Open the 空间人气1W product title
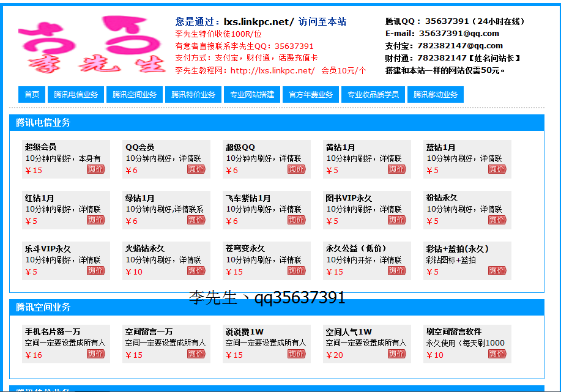 coord(349,331)
